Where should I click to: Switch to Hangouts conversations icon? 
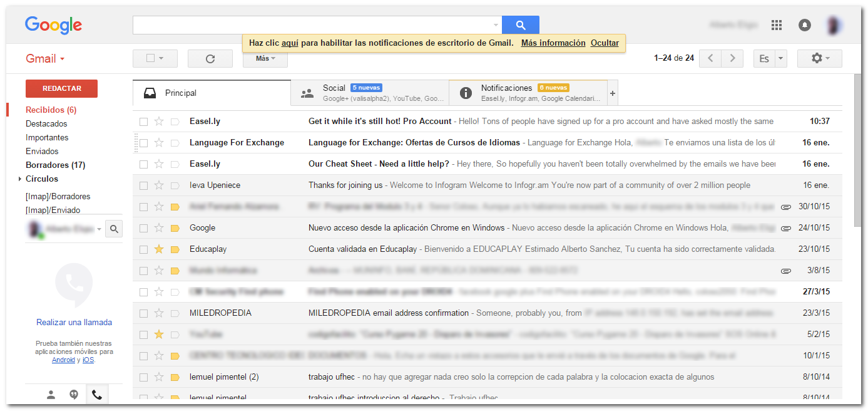(x=74, y=395)
